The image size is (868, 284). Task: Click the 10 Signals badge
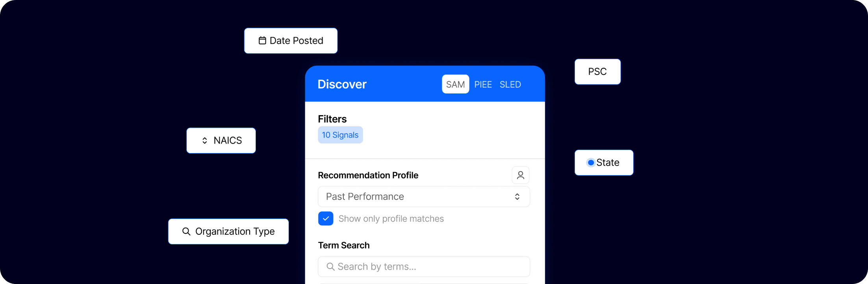[x=340, y=135]
